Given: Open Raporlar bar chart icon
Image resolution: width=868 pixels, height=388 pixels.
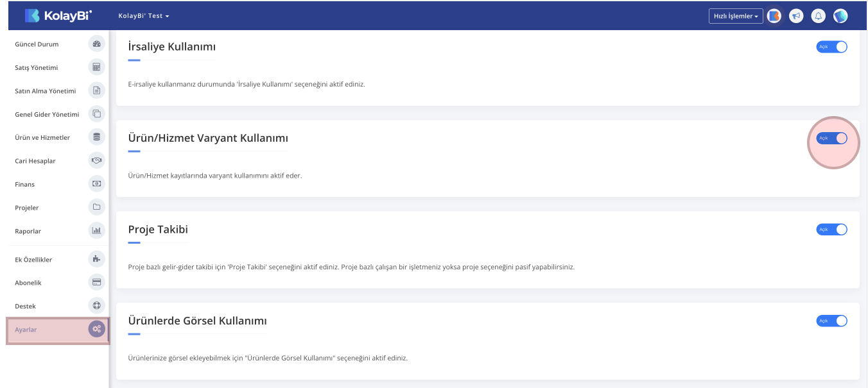Looking at the screenshot, I should click(x=96, y=231).
